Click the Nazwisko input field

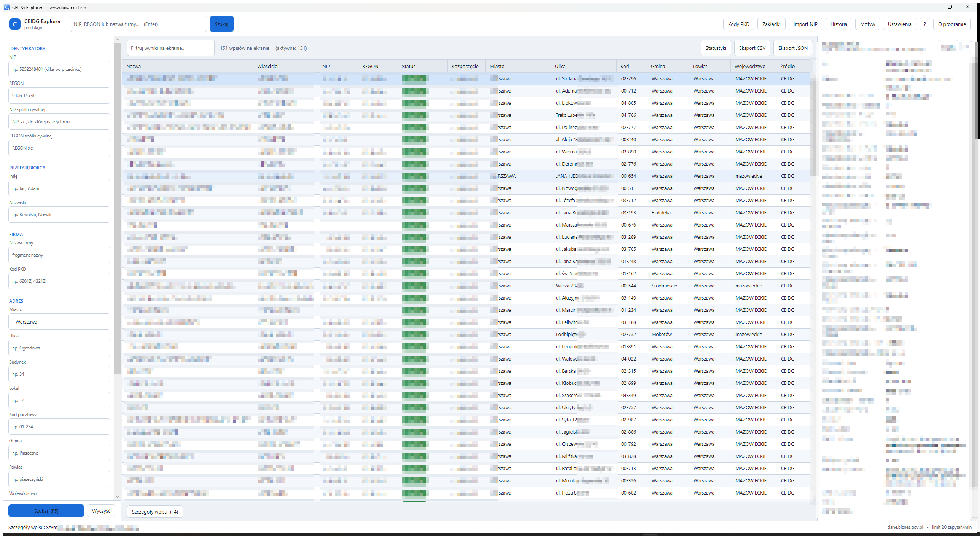pos(59,215)
